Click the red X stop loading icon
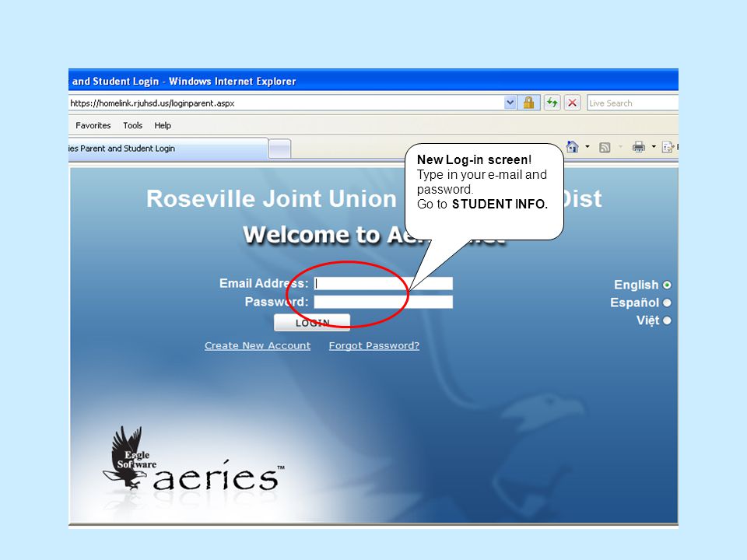Screen dimensions: 747x560 [x=572, y=103]
